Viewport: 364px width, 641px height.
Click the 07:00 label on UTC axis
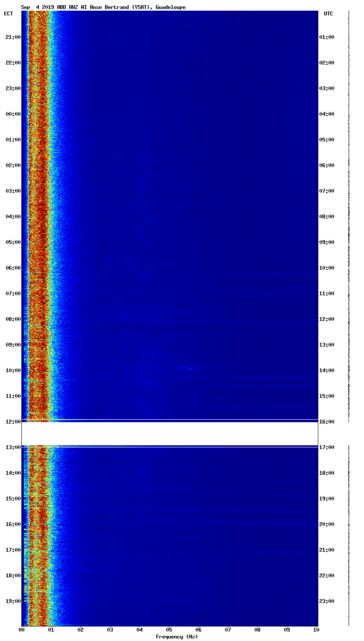[327, 191]
